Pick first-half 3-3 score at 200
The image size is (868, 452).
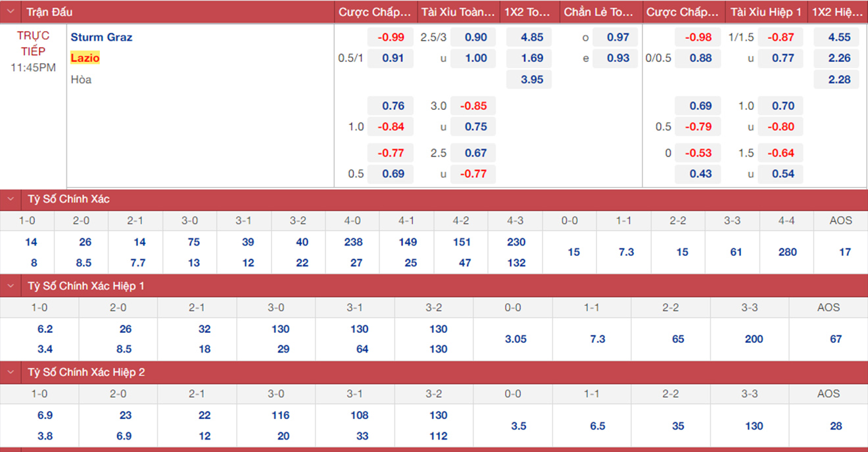[754, 339]
